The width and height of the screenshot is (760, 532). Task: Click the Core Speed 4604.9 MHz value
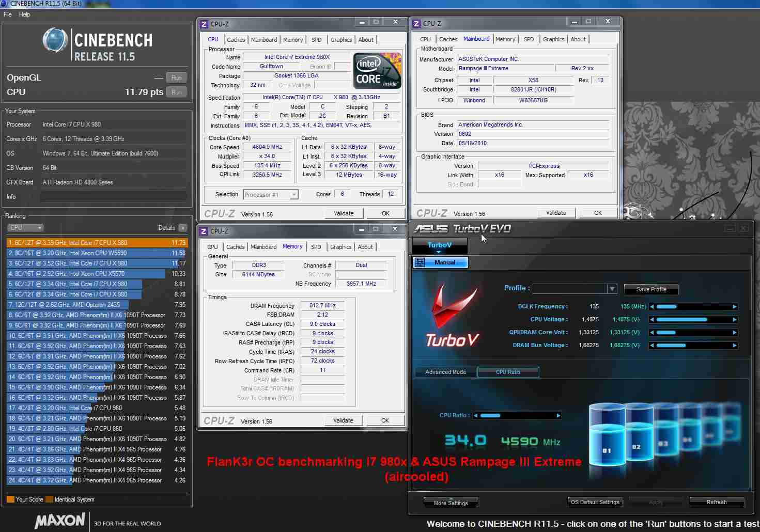coord(268,147)
